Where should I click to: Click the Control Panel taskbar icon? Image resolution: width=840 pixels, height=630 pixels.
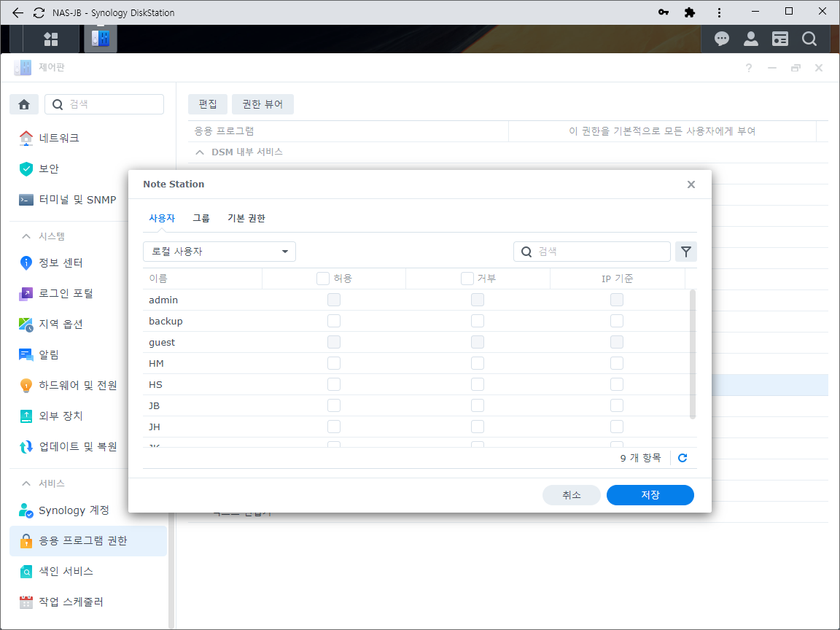[100, 38]
